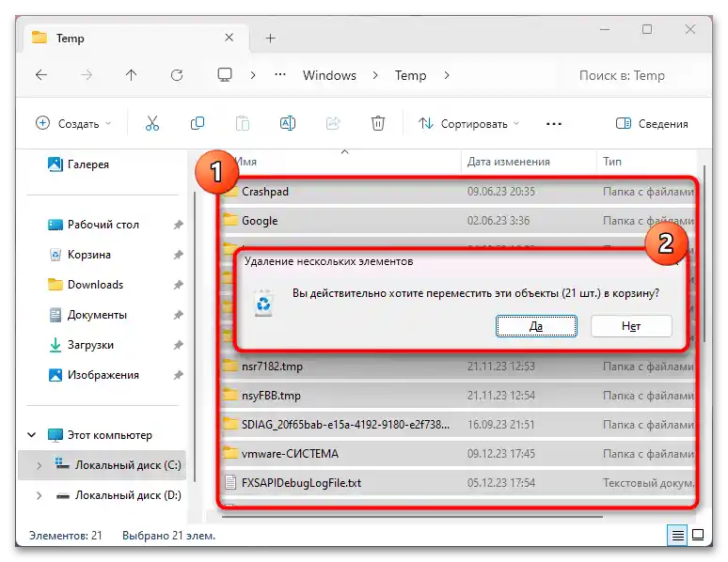
Task: Switch to details list view icon
Action: (x=678, y=536)
